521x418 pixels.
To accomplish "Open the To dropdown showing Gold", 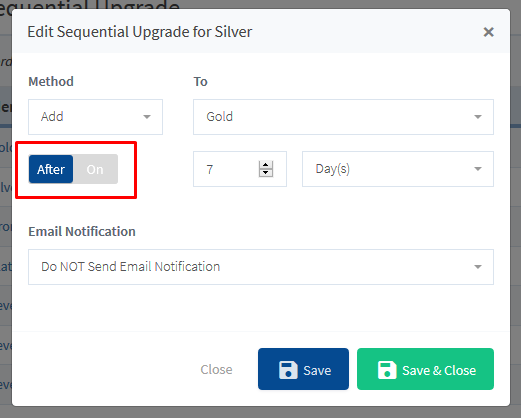I will [x=343, y=117].
